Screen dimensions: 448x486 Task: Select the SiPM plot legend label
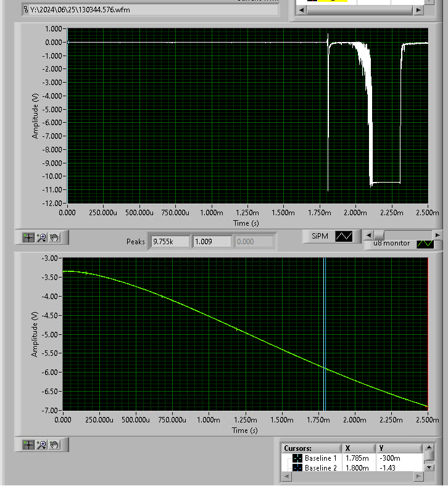pyautogui.click(x=320, y=236)
